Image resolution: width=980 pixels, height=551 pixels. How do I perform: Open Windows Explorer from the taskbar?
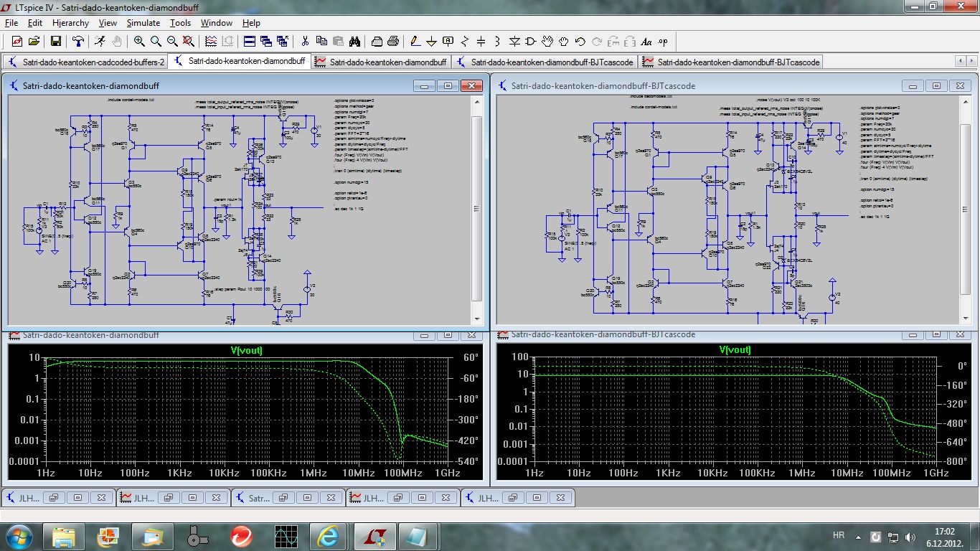click(x=63, y=536)
